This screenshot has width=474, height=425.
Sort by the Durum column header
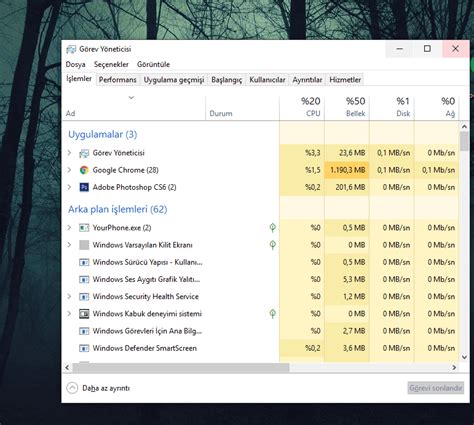coord(242,107)
